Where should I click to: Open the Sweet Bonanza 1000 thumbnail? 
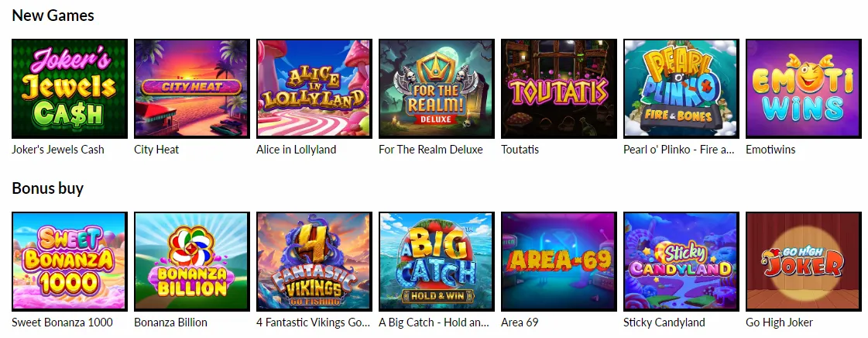[x=70, y=261]
